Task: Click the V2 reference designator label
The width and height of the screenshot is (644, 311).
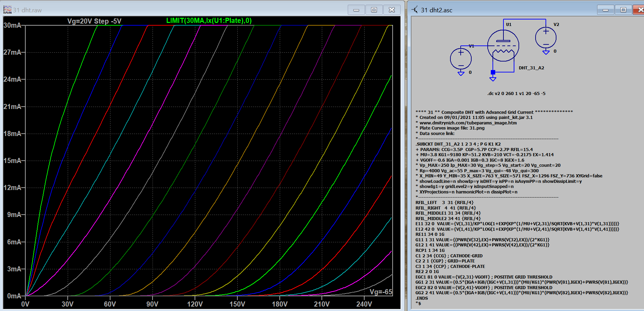Action: pyautogui.click(x=556, y=25)
